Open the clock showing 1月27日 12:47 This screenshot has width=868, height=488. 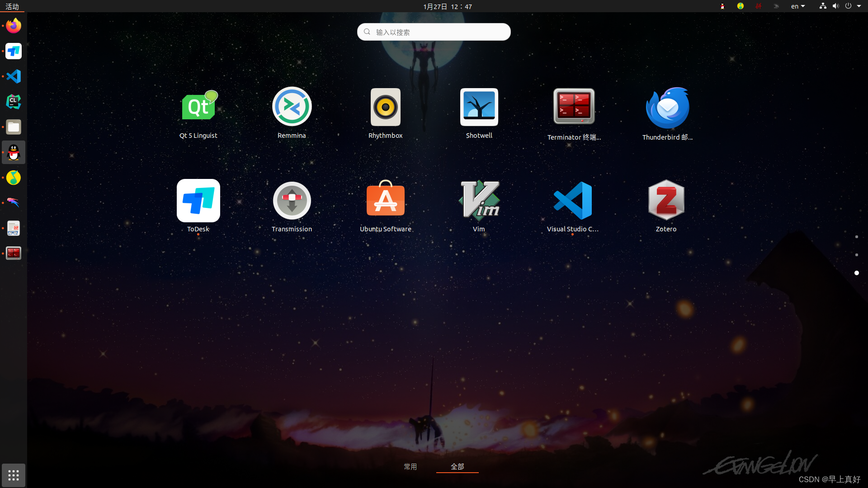[x=448, y=6]
